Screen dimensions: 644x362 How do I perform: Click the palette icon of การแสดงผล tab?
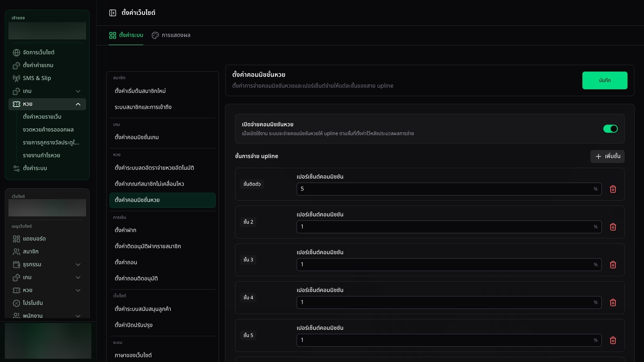click(x=155, y=35)
